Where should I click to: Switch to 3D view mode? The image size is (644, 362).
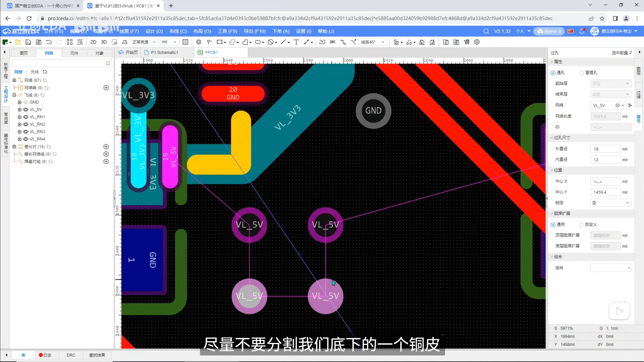[x=104, y=42]
